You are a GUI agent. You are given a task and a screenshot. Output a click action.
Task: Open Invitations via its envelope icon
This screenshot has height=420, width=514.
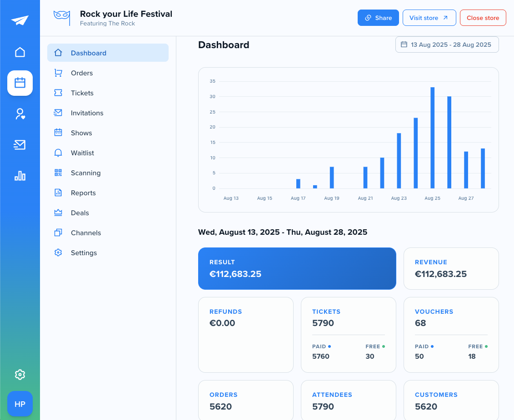pos(58,113)
